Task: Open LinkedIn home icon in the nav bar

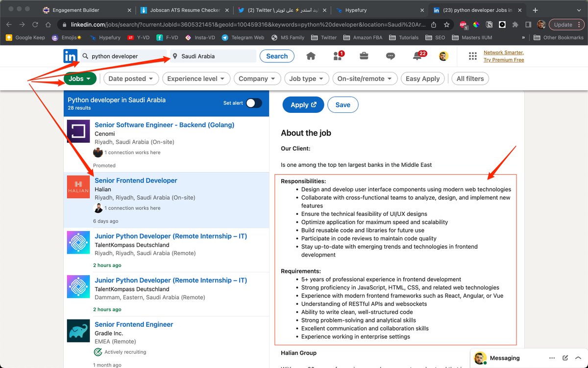Action: pyautogui.click(x=311, y=56)
